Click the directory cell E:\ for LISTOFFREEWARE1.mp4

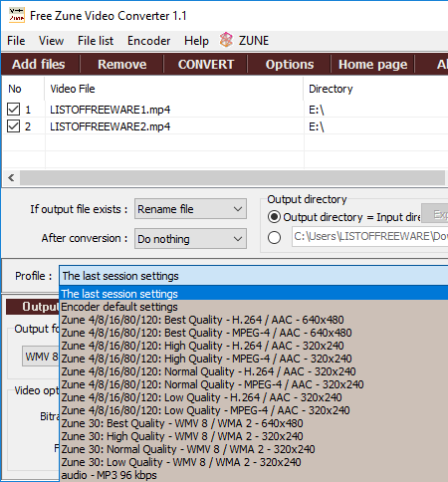click(376, 110)
